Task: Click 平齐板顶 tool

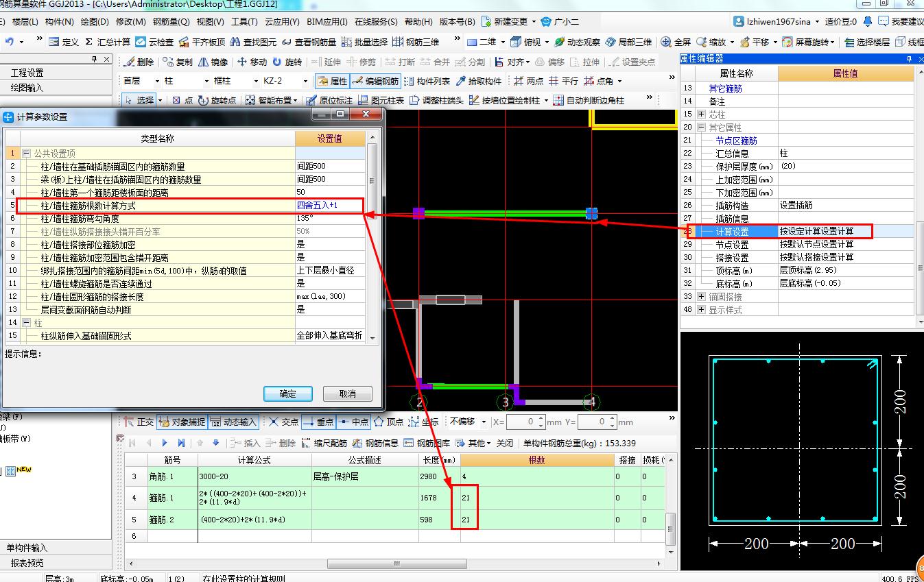Action: coord(201,42)
